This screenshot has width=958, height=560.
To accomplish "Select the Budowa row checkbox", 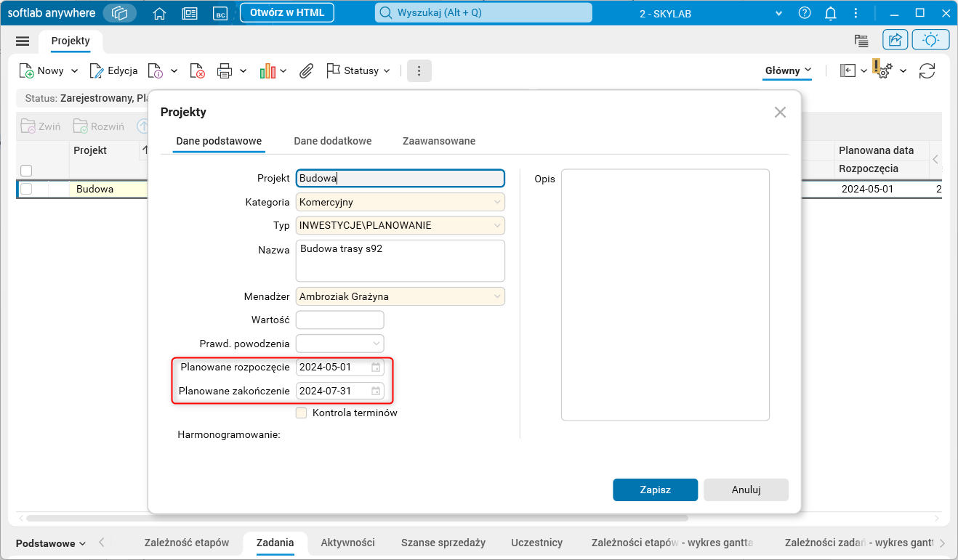I will coord(26,189).
